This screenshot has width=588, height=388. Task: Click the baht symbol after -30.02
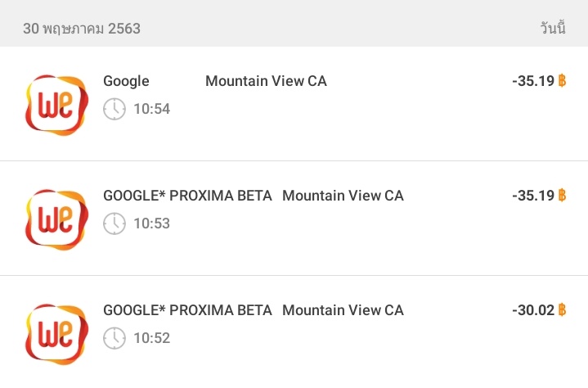[x=562, y=310]
